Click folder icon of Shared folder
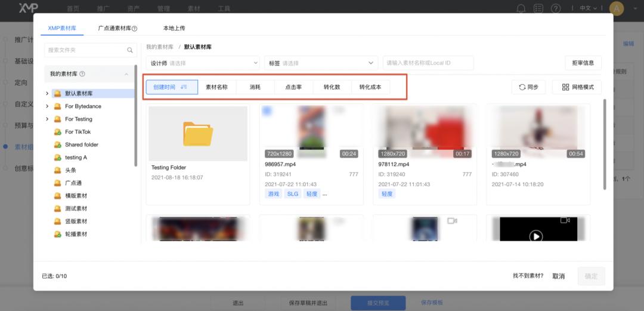Image resolution: width=644 pixels, height=311 pixels. point(58,145)
